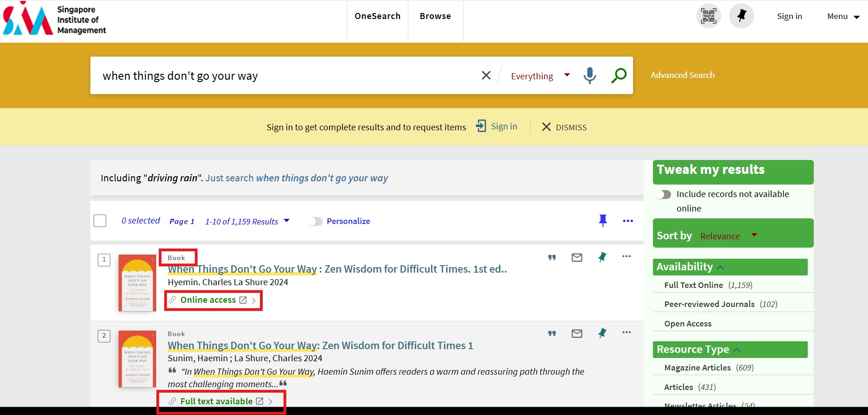Viewport: 868px width, 415px height.
Task: Go to the Browse tab
Action: tap(435, 16)
